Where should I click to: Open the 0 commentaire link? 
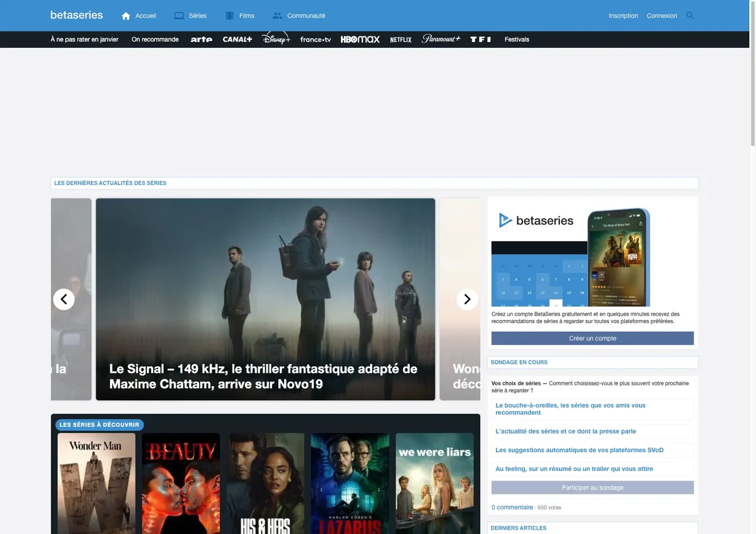tap(512, 507)
